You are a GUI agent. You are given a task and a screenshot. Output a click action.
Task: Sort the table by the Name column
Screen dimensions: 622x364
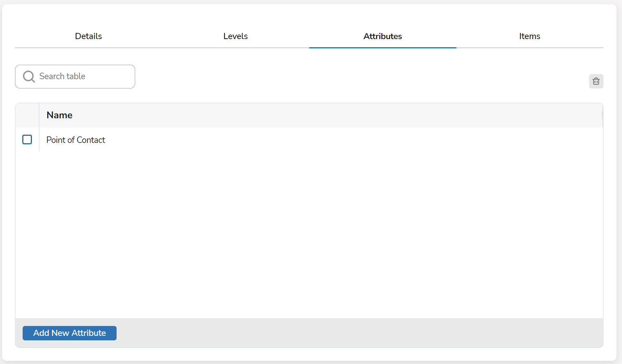59,115
